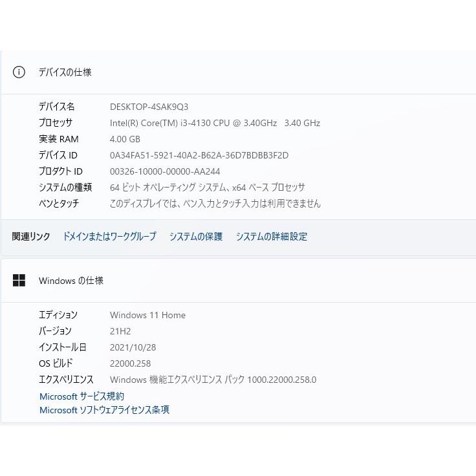Open the システムの詳細設定 link

click(x=272, y=237)
